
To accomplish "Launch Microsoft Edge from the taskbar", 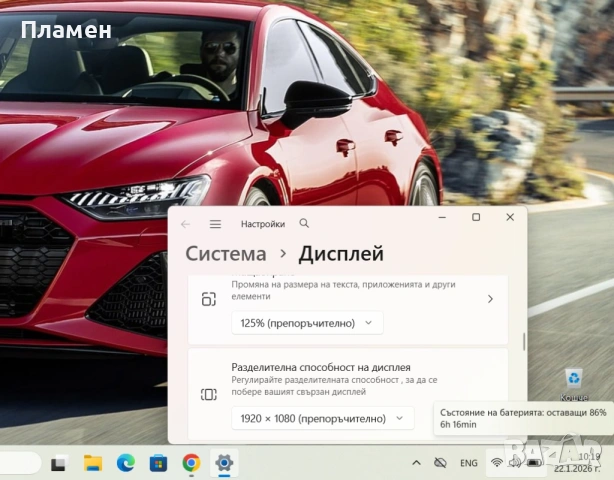I will (126, 463).
